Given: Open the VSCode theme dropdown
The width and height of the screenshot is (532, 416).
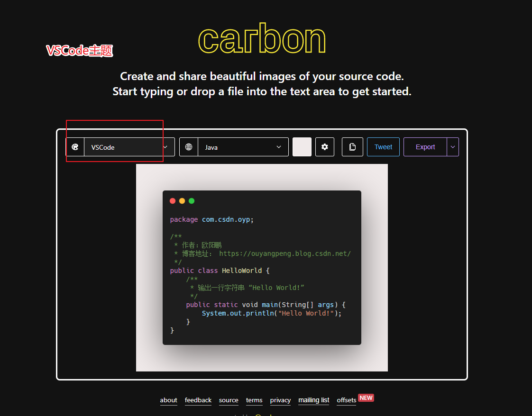Looking at the screenshot, I should 129,147.
